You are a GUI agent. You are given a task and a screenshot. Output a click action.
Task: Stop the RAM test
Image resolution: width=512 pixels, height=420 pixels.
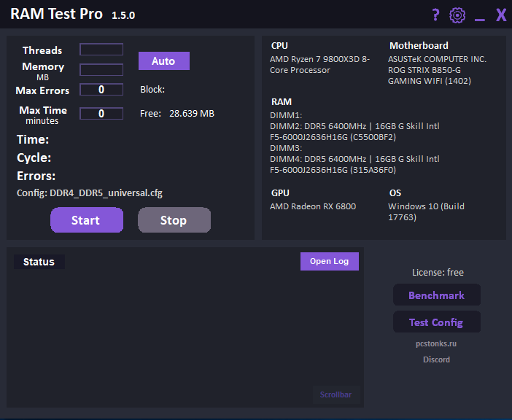coord(174,220)
